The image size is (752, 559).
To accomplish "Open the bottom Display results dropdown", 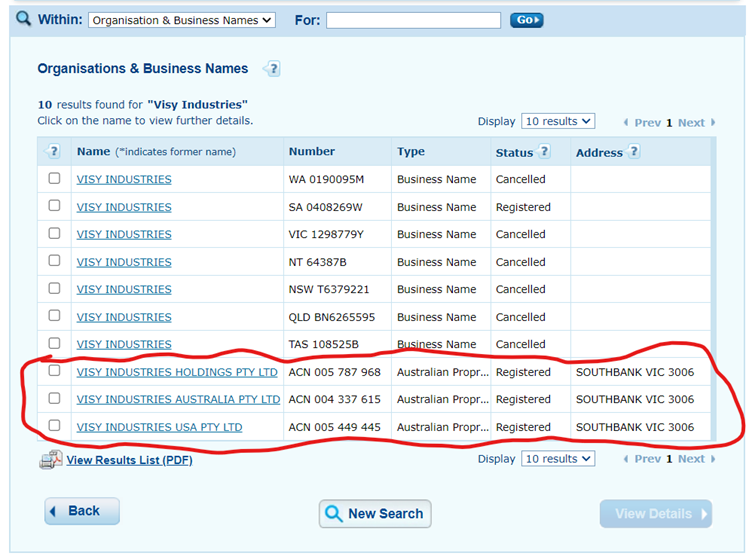I will [558, 459].
